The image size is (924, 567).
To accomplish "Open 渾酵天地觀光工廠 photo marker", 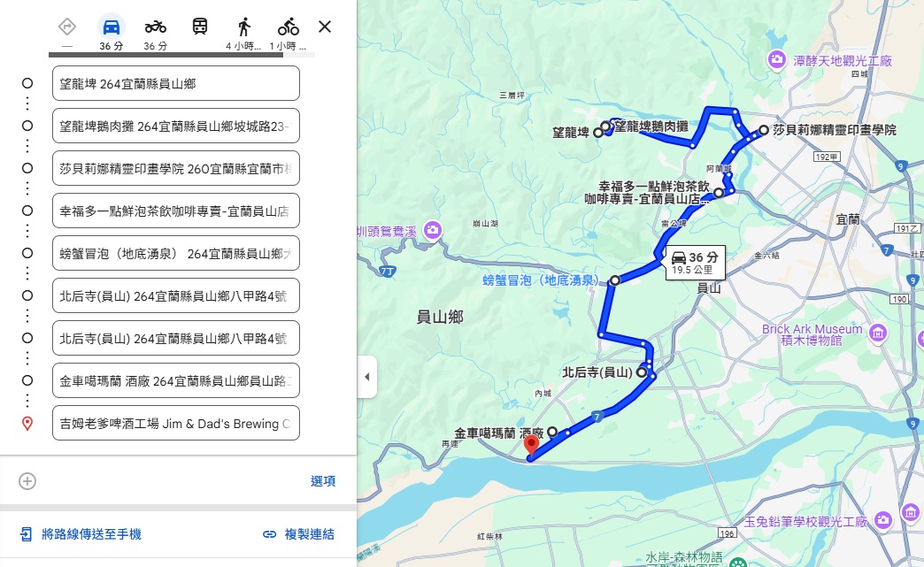I will pos(777,59).
